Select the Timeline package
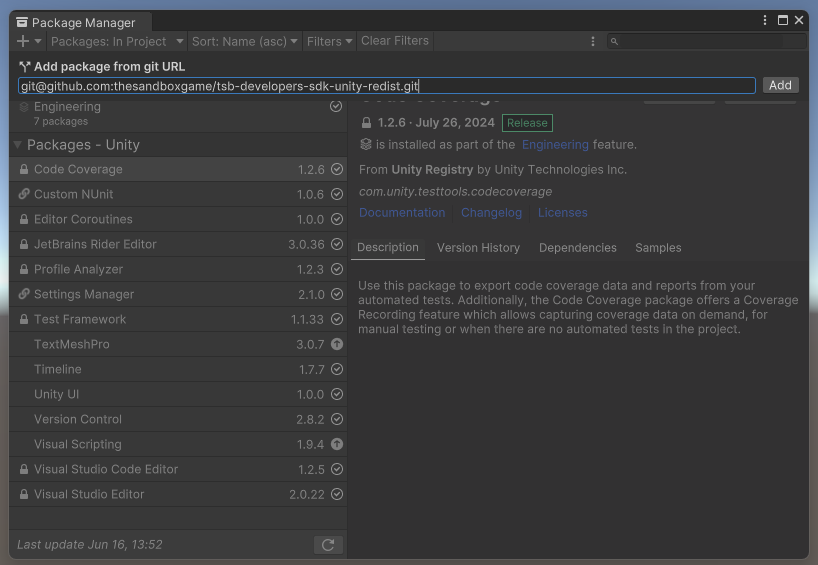The height and width of the screenshot is (565, 818). click(x=178, y=370)
